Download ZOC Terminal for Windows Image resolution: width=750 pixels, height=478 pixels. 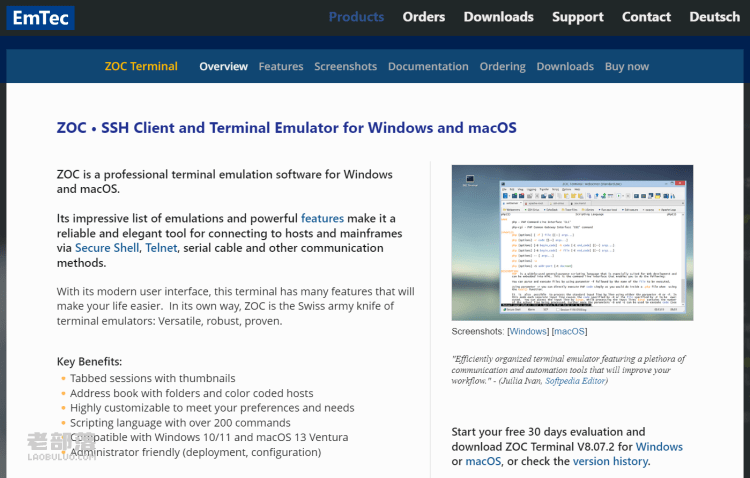point(659,446)
